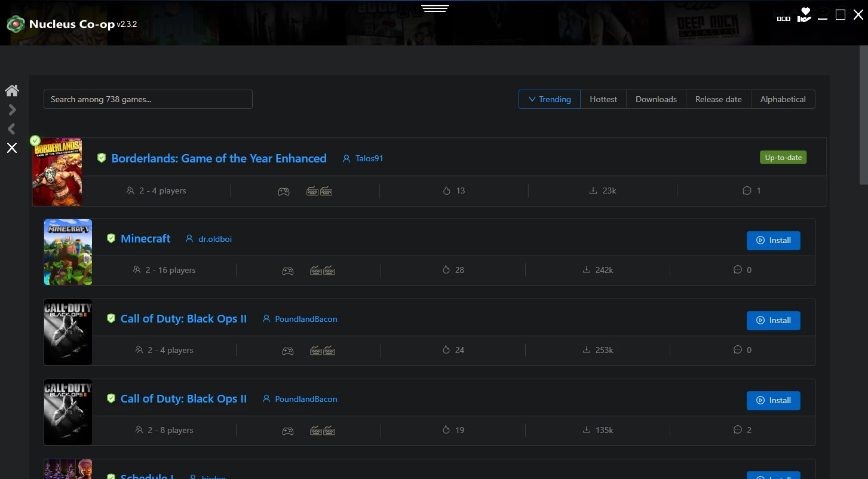Image resolution: width=868 pixels, height=479 pixels.
Task: Go back using the left chevron arrow
Action: pos(12,129)
